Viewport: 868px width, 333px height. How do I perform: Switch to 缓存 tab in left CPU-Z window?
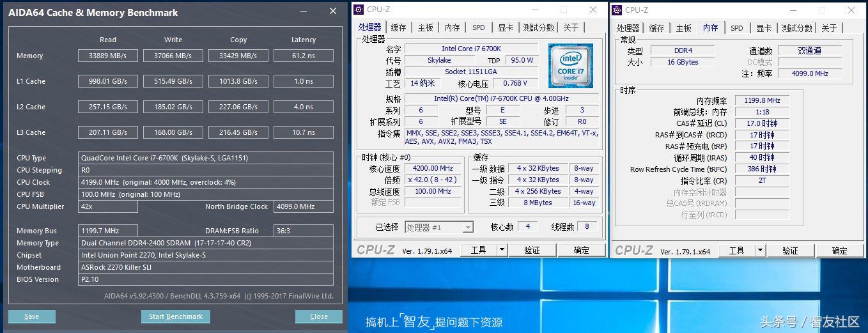point(398,27)
